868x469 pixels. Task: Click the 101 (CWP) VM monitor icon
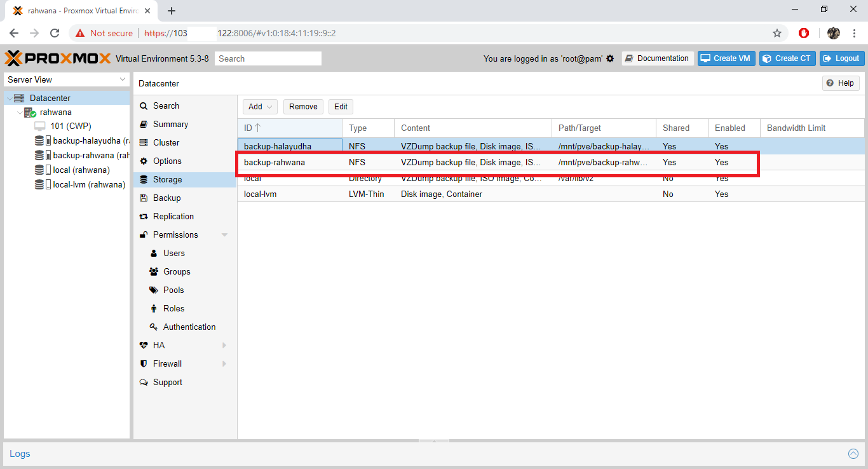coord(40,126)
